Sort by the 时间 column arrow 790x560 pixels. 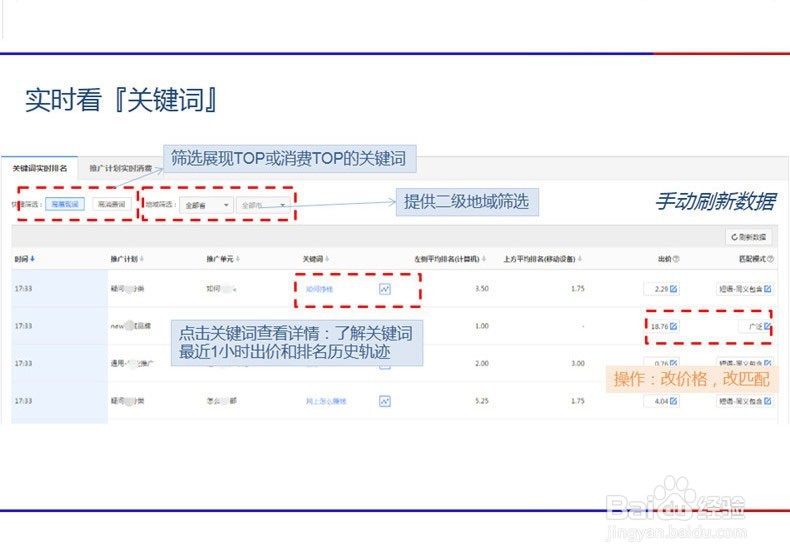[x=33, y=259]
